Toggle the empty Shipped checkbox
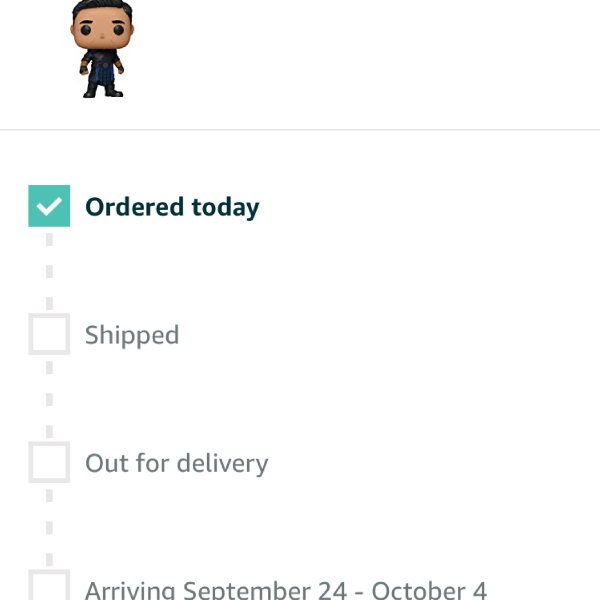Image resolution: width=600 pixels, height=600 pixels. [x=49, y=334]
